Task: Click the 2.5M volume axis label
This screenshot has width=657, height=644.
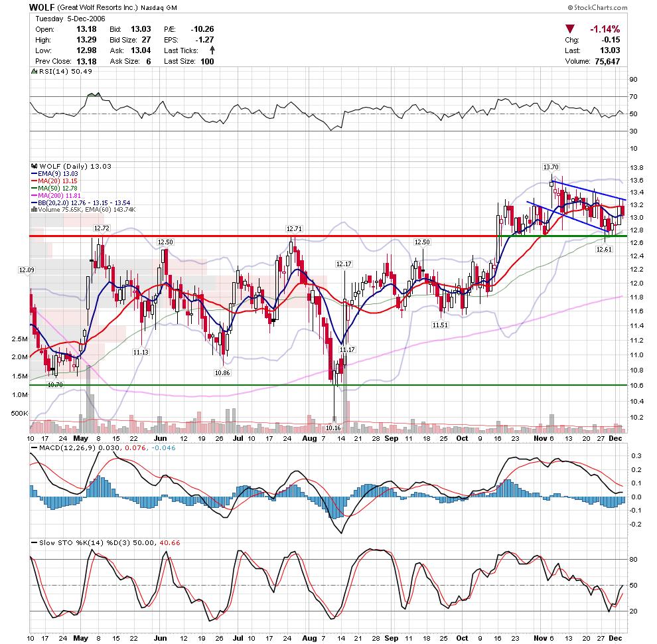Action: coord(20,339)
